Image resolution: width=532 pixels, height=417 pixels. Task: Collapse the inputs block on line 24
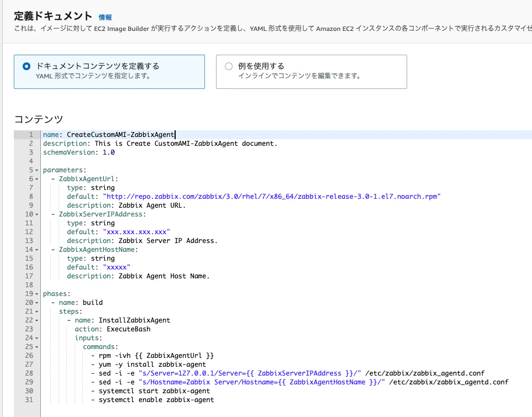36,338
